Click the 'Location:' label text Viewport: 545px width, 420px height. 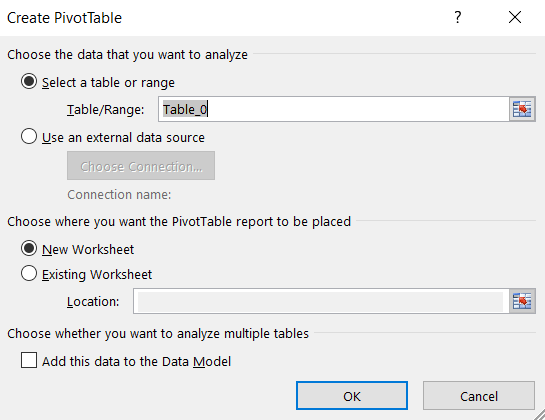click(x=93, y=301)
